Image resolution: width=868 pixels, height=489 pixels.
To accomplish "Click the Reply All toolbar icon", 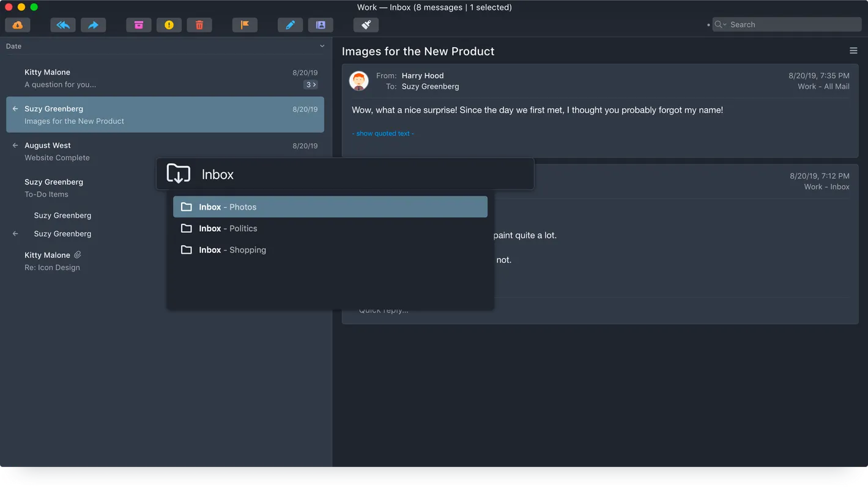I will pos(63,25).
